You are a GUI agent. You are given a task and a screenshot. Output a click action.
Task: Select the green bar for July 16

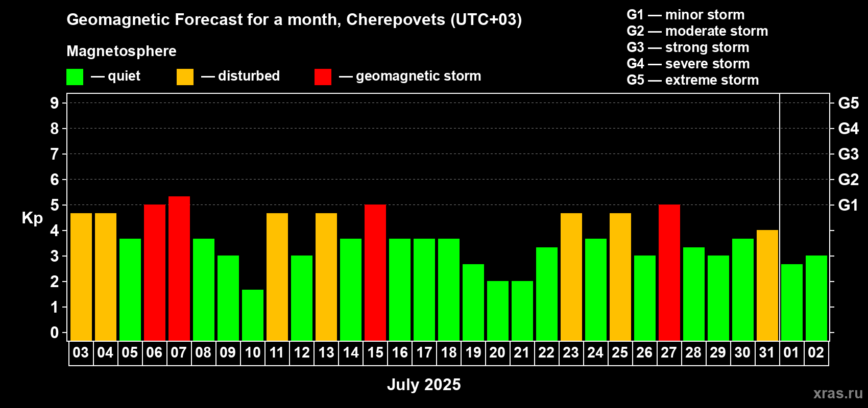click(x=400, y=290)
